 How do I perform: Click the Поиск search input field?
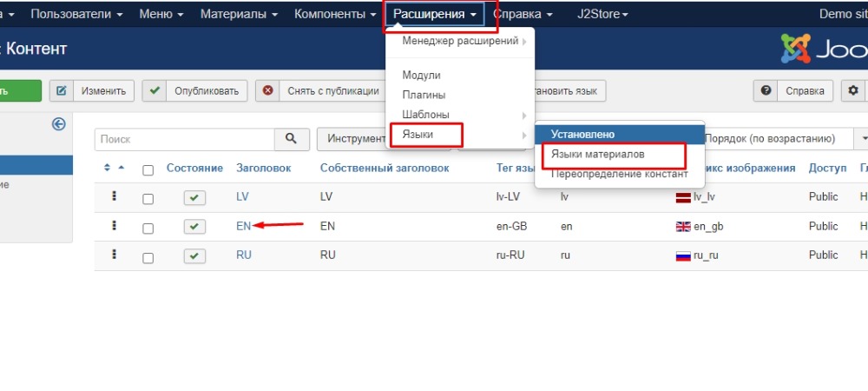[x=185, y=139]
